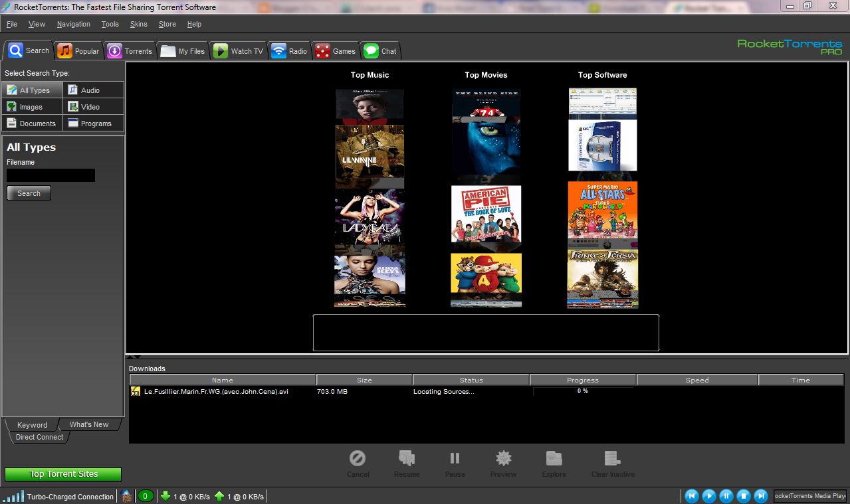This screenshot has height=504, width=850.
Task: Open the Direct Connect tab
Action: (39, 437)
